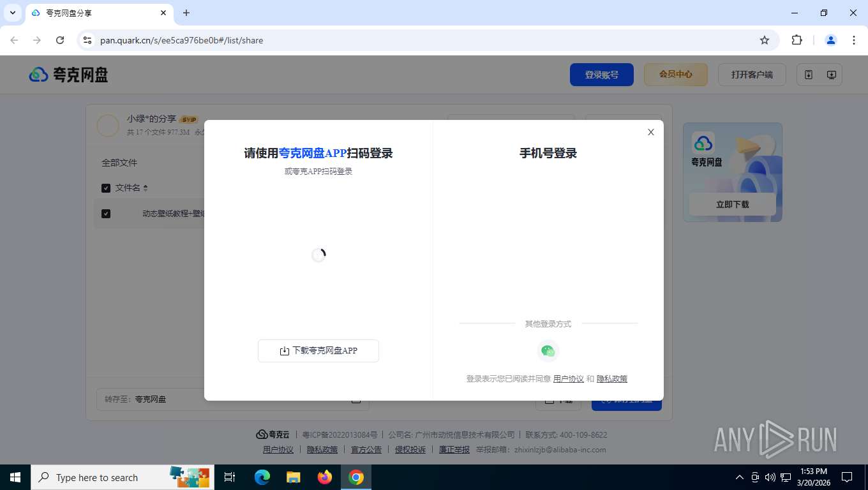
Task: Open the Chrome extensions puzzle icon
Action: tap(797, 40)
